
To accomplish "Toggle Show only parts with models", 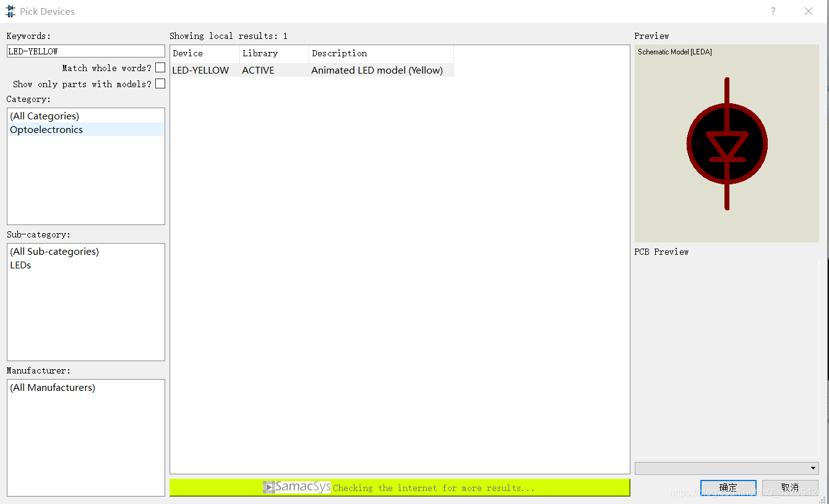I will point(160,83).
